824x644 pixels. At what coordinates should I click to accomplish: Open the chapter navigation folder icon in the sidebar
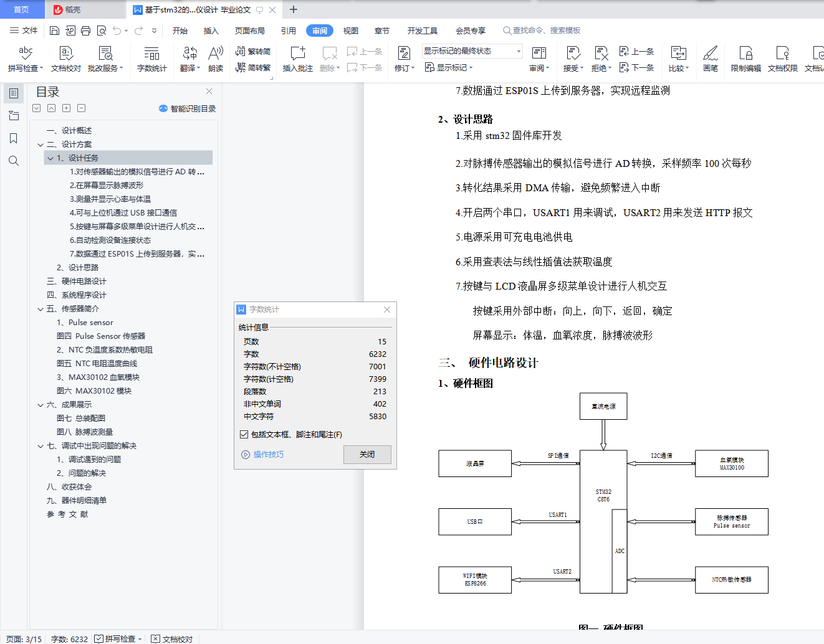(14, 116)
